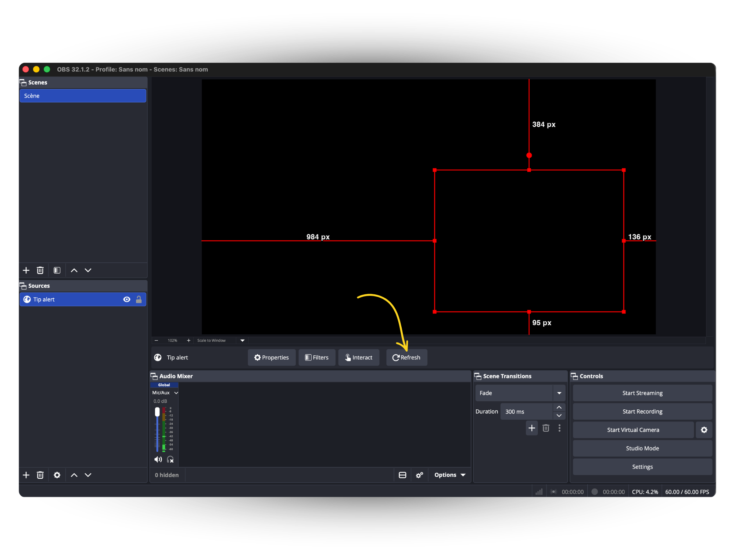Image resolution: width=735 pixels, height=560 pixels.
Task: Zoom out preview with minus icon
Action: [x=156, y=341]
